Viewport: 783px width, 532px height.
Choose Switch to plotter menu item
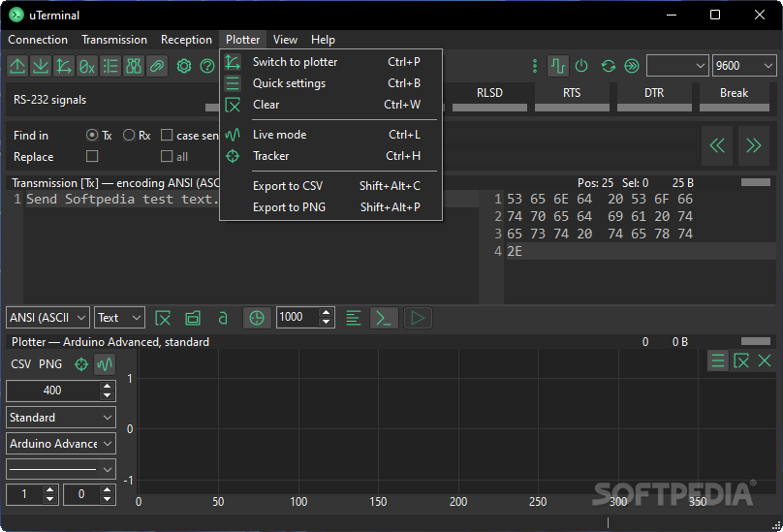point(330,62)
